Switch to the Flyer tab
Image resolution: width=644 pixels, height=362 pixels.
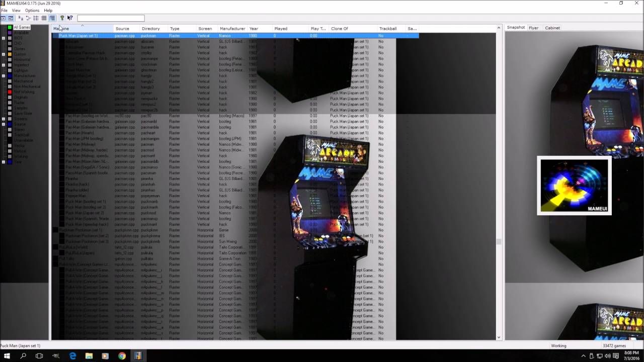point(533,28)
